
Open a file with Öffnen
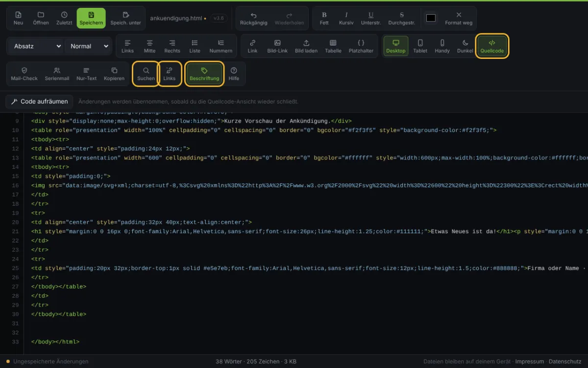point(41,18)
